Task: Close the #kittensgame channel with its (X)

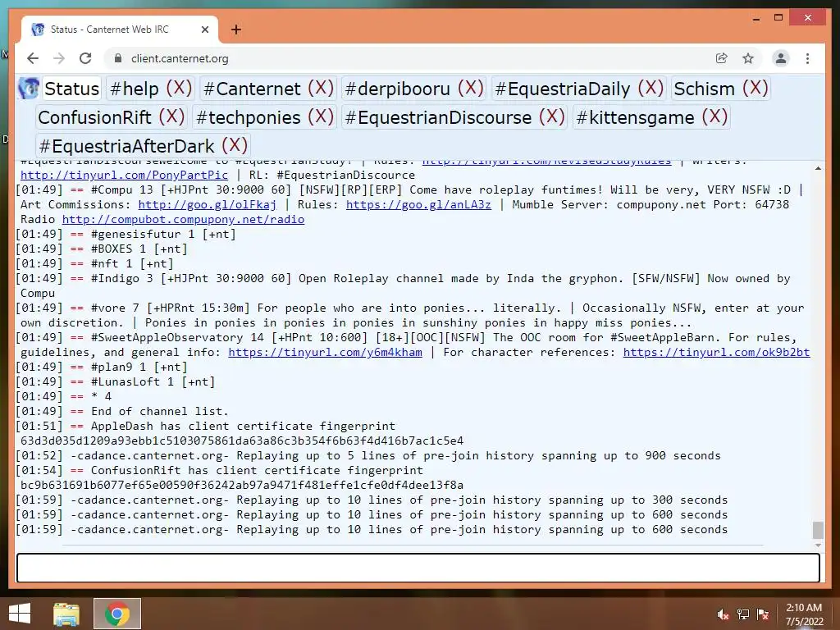Action: (x=714, y=116)
